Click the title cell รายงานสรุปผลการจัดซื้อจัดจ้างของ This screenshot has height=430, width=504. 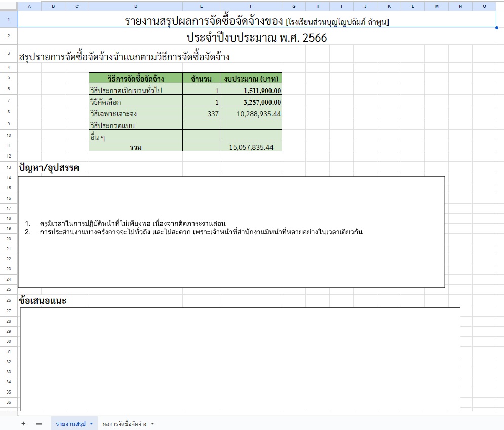[x=256, y=21]
